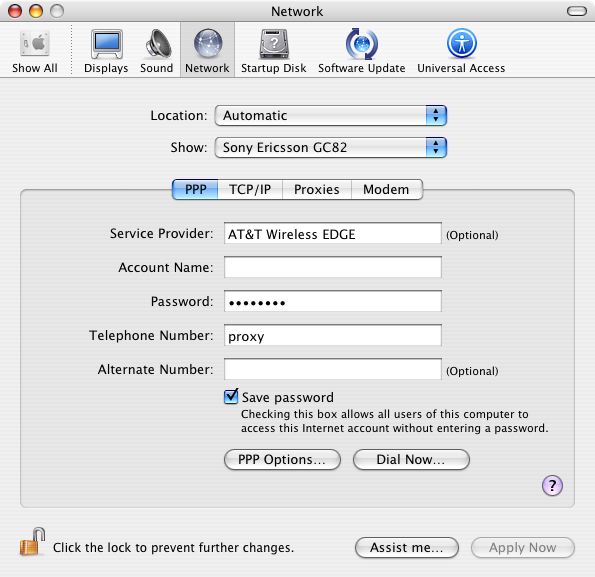Click Assist me button
The height and width of the screenshot is (577, 595).
pos(407,547)
